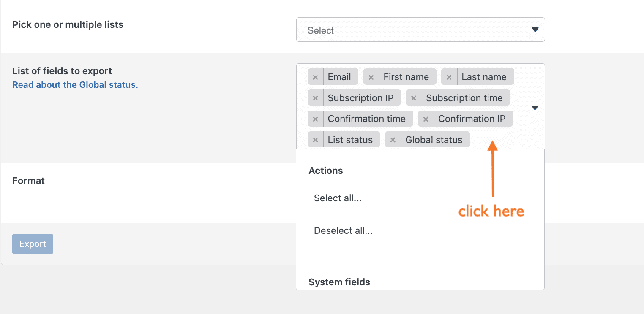Open Read about the Global status link

pyautogui.click(x=75, y=85)
